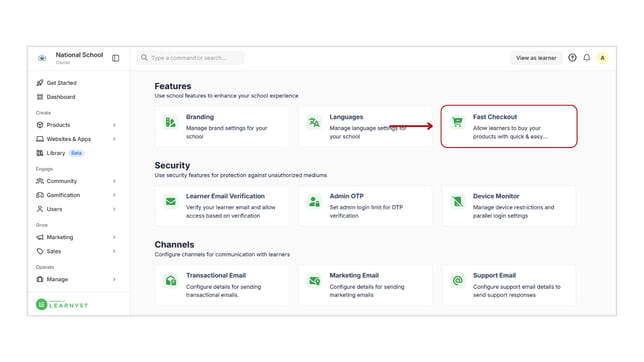Click the View as learner button
644x362 pixels.
pyautogui.click(x=536, y=58)
